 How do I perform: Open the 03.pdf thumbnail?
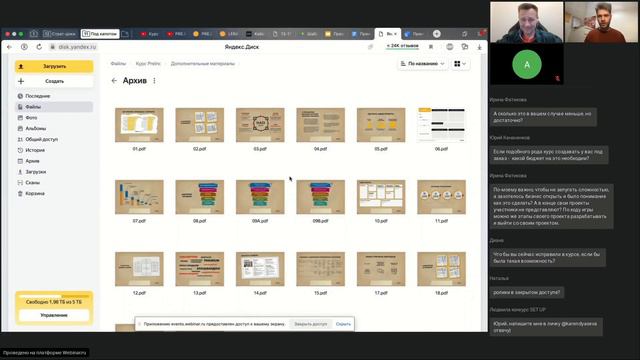tap(260, 125)
